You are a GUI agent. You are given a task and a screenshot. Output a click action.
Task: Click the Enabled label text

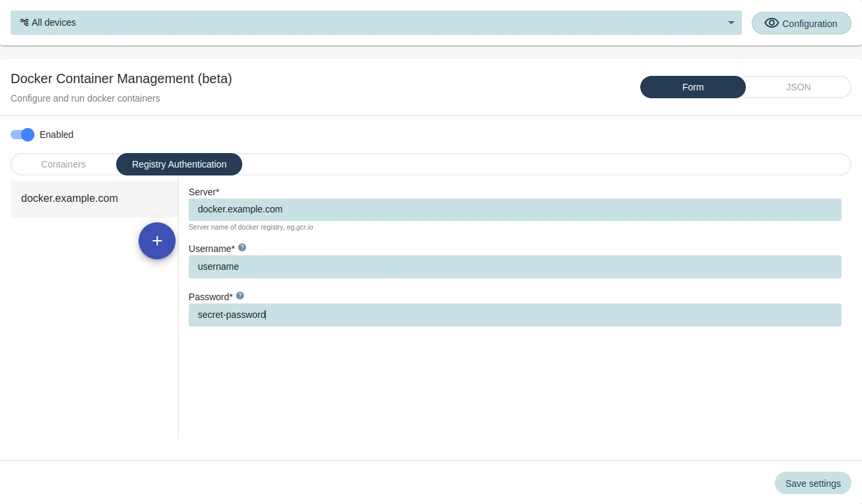pos(56,135)
